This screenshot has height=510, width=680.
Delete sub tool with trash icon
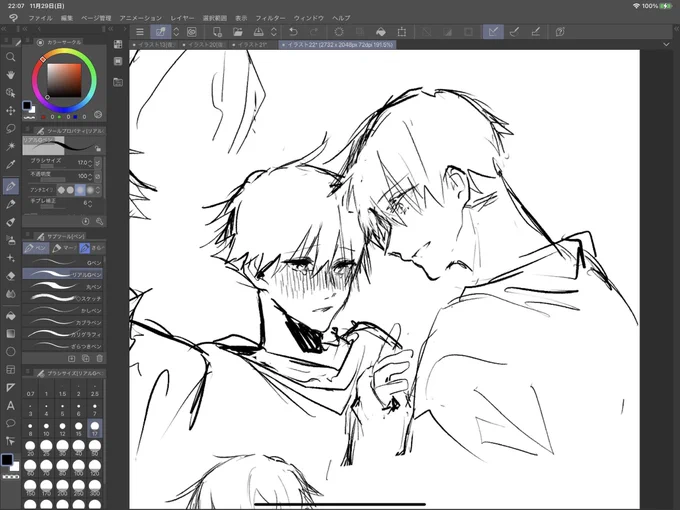click(x=100, y=358)
